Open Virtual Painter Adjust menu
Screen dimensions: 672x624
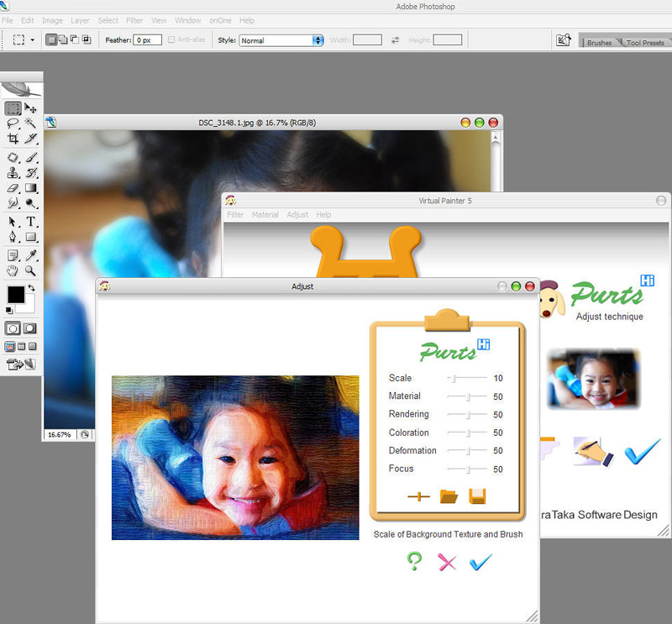pyautogui.click(x=297, y=215)
